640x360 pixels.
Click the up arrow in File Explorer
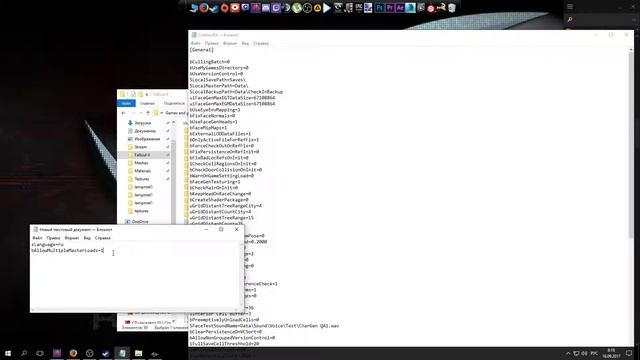coord(148,113)
